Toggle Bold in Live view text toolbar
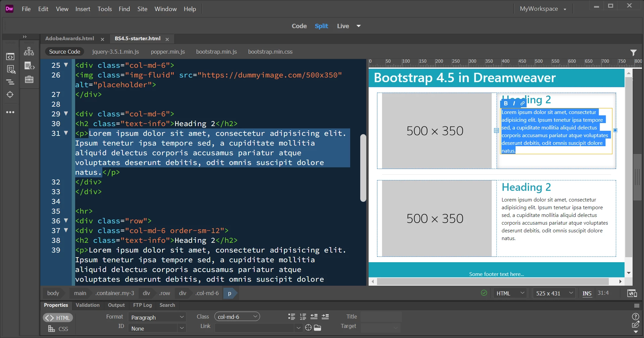 point(506,103)
